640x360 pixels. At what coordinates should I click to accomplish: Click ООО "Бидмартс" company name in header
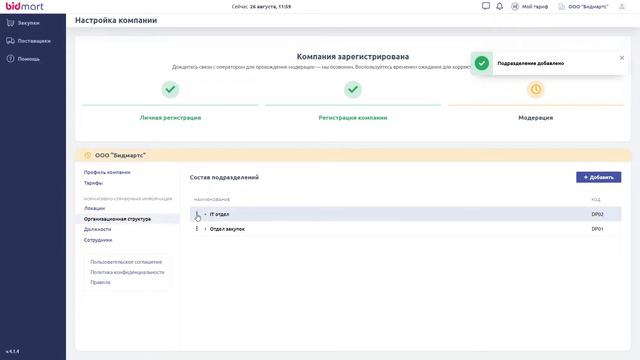point(588,7)
